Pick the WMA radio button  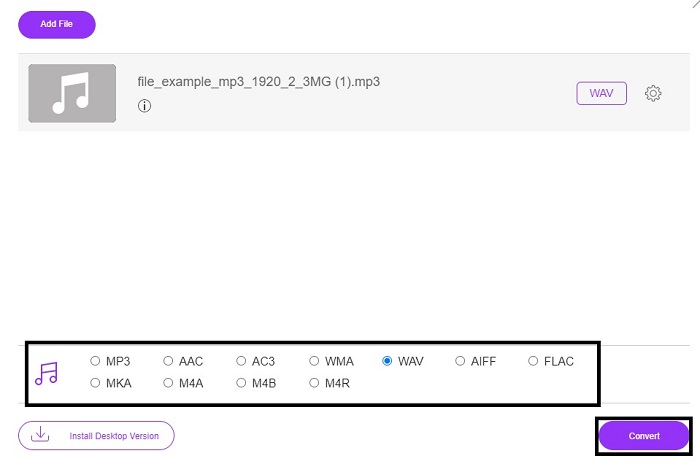pos(314,361)
